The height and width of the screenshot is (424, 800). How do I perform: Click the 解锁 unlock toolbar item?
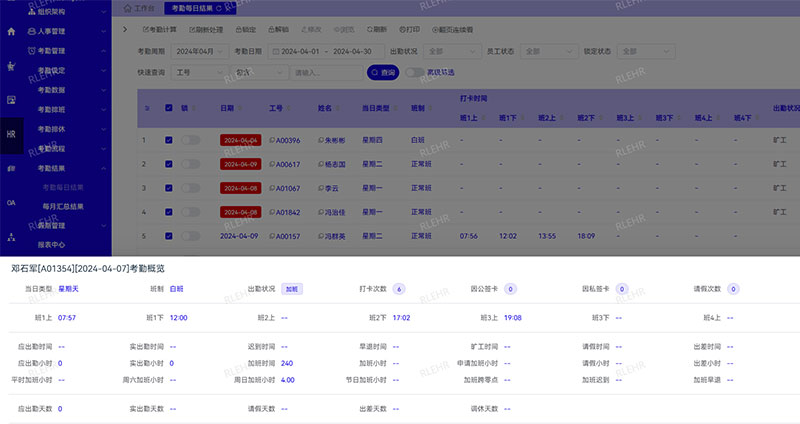point(279,30)
